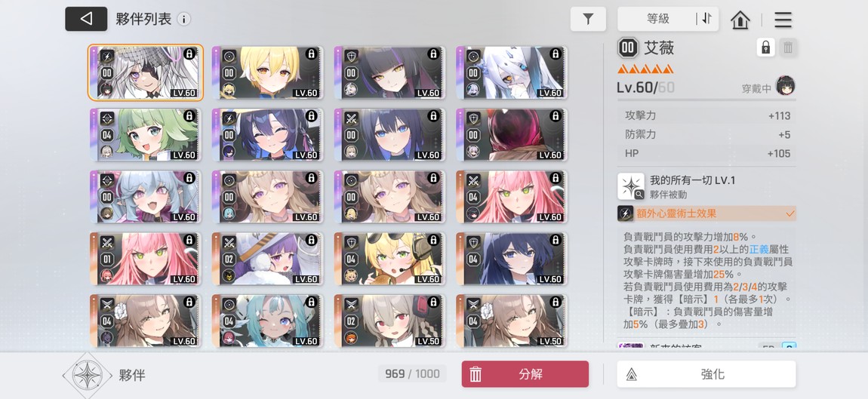
Task: Toggle the lock on 艾薇 detail panel
Action: [x=765, y=48]
